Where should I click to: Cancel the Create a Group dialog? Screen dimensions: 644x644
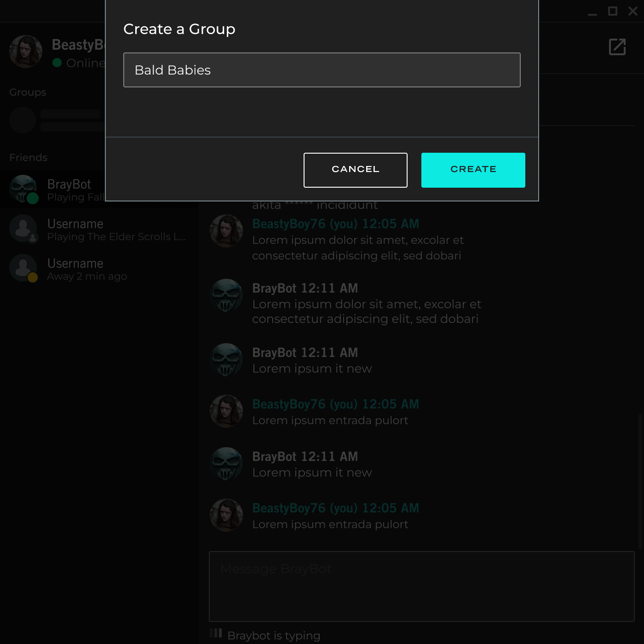pos(355,170)
